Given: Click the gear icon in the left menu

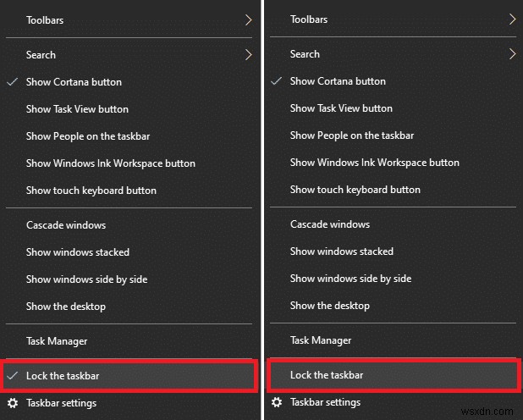Looking at the screenshot, I should tap(12, 403).
